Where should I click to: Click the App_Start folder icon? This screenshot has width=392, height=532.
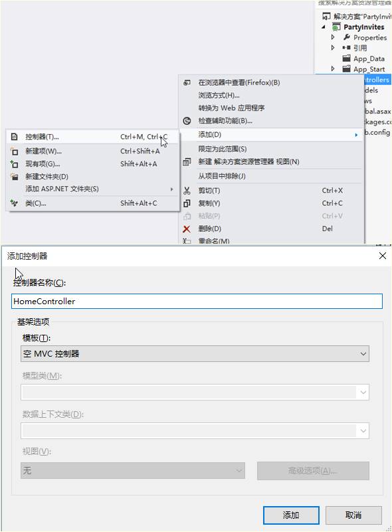tap(347, 69)
